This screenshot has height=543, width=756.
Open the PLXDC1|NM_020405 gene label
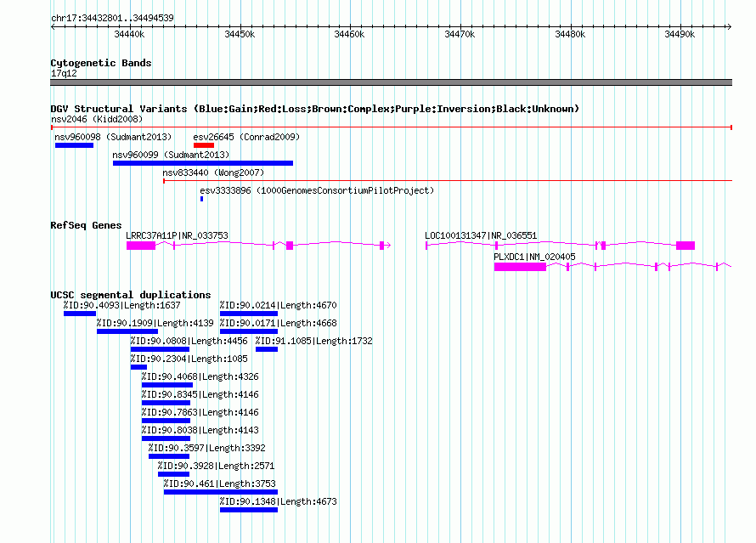[534, 257]
